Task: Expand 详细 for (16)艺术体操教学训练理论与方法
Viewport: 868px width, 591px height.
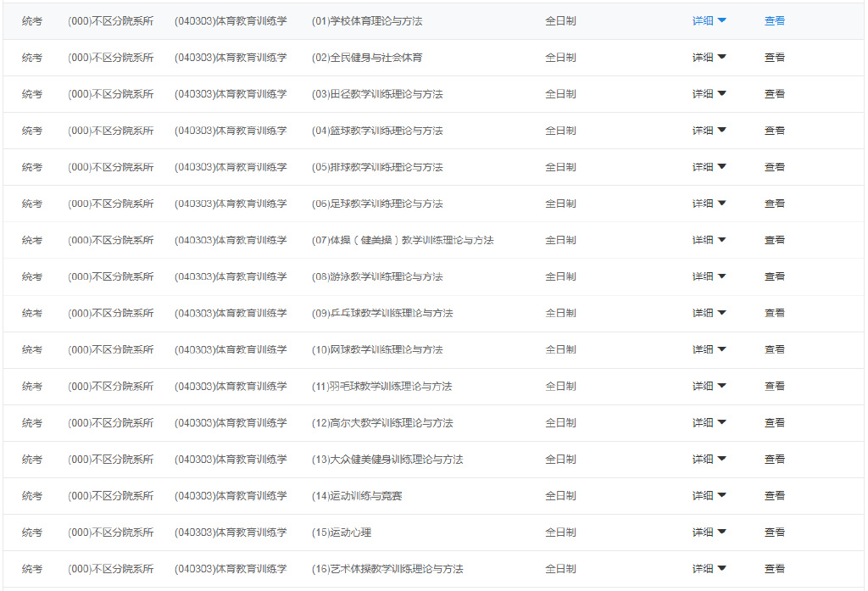Action: pos(709,570)
